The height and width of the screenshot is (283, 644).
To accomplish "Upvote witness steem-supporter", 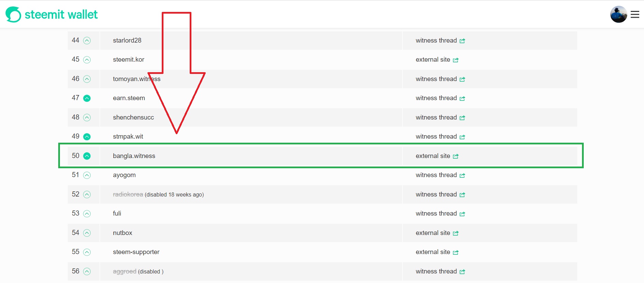I will (87, 252).
